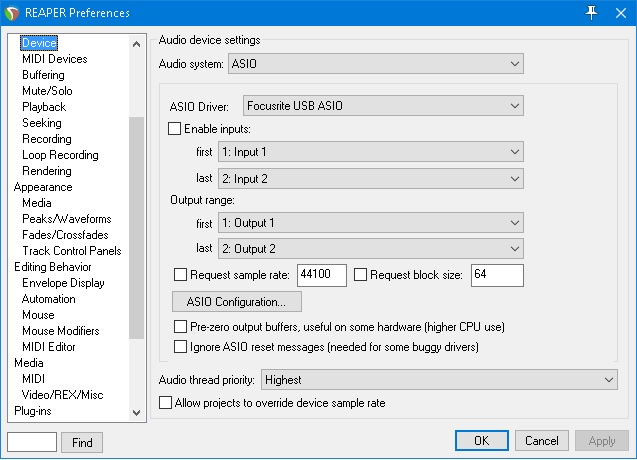Click the block size field showing 64

click(497, 275)
